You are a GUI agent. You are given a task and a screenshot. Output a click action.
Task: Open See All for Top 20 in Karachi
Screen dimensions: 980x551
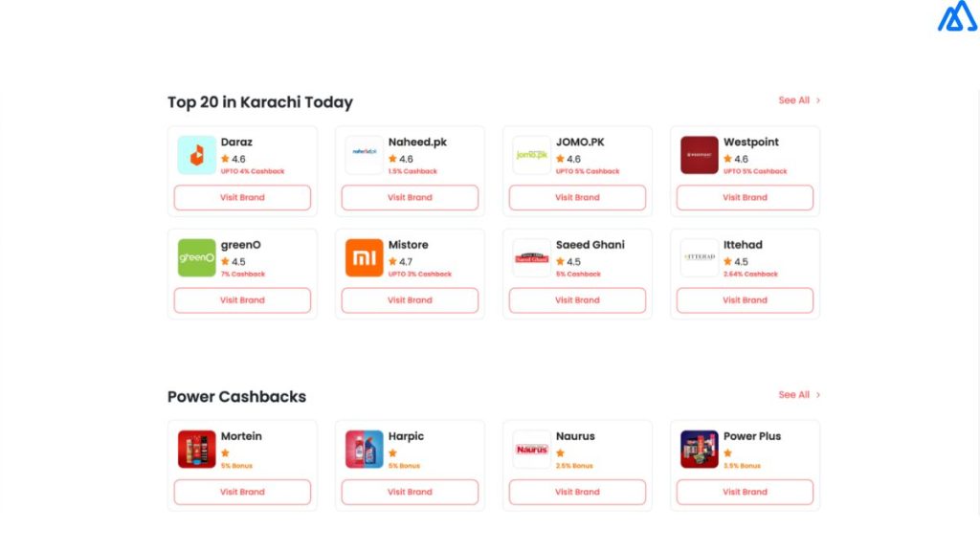click(799, 100)
